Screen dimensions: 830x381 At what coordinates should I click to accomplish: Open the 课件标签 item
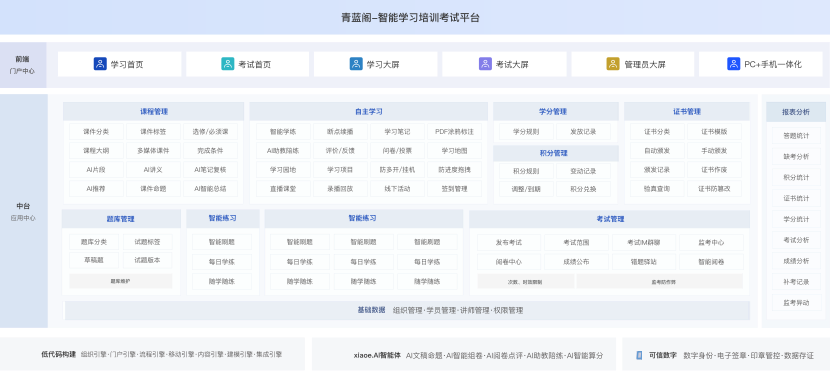point(153,131)
